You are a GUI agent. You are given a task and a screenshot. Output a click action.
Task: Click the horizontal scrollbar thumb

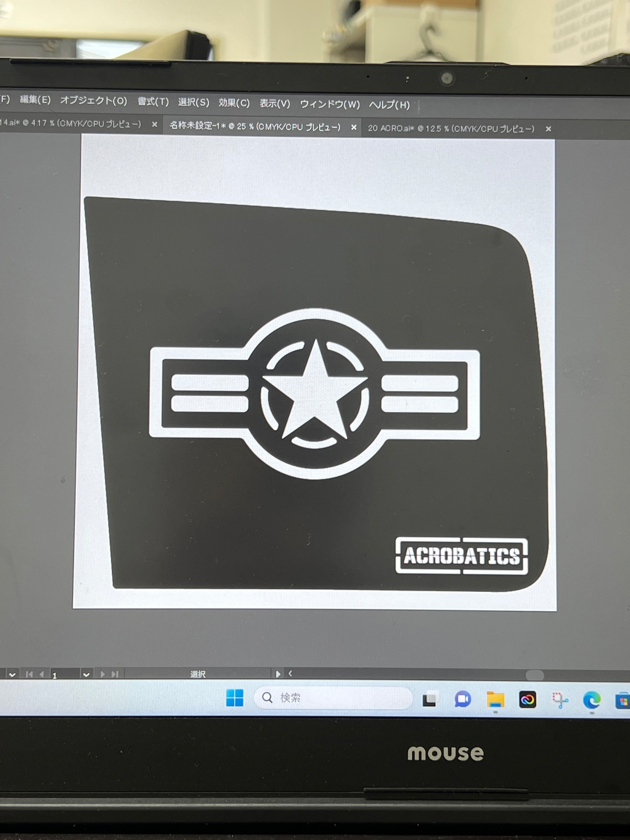click(535, 675)
